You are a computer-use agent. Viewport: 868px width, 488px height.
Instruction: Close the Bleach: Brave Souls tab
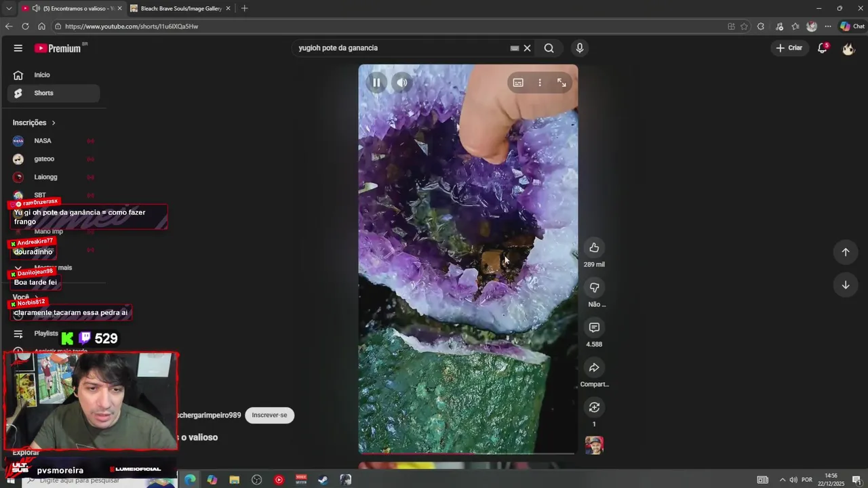(228, 8)
